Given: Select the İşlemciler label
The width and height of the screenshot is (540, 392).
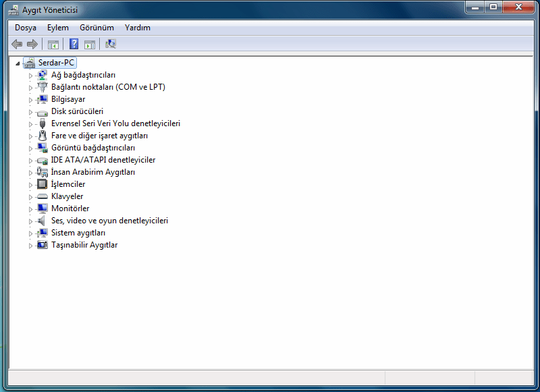Looking at the screenshot, I should coord(68,184).
